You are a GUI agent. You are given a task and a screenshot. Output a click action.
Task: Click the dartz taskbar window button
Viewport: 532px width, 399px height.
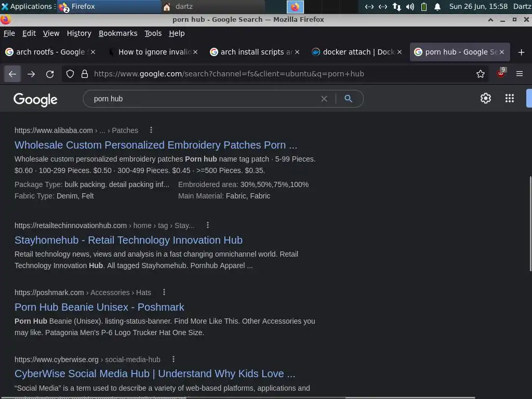click(212, 6)
